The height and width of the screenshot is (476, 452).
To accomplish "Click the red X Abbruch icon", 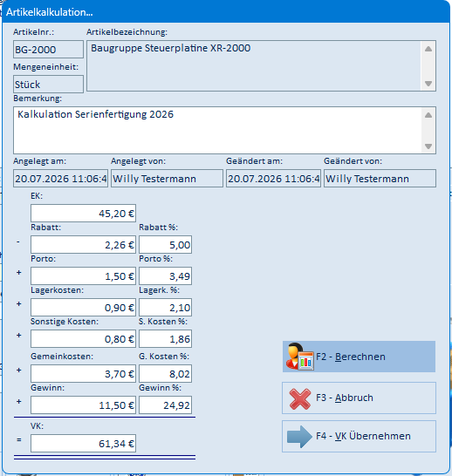I will click(x=300, y=398).
